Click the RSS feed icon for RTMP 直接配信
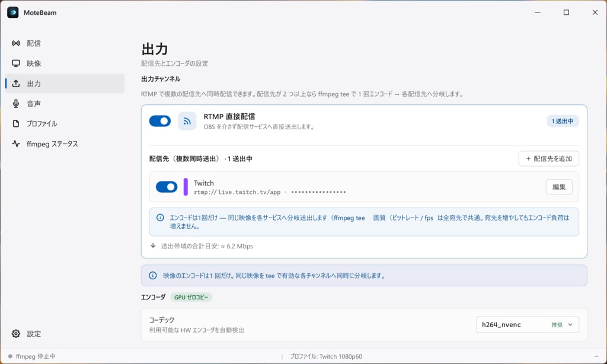607x364 pixels. pos(187,121)
